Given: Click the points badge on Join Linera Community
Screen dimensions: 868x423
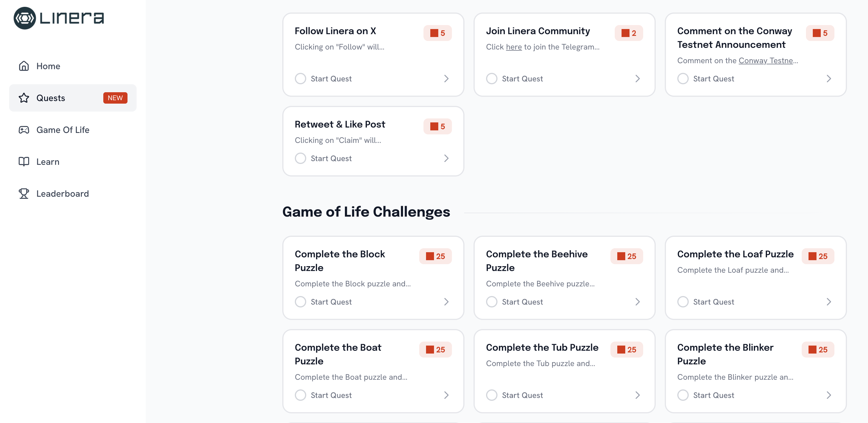Looking at the screenshot, I should click(628, 33).
